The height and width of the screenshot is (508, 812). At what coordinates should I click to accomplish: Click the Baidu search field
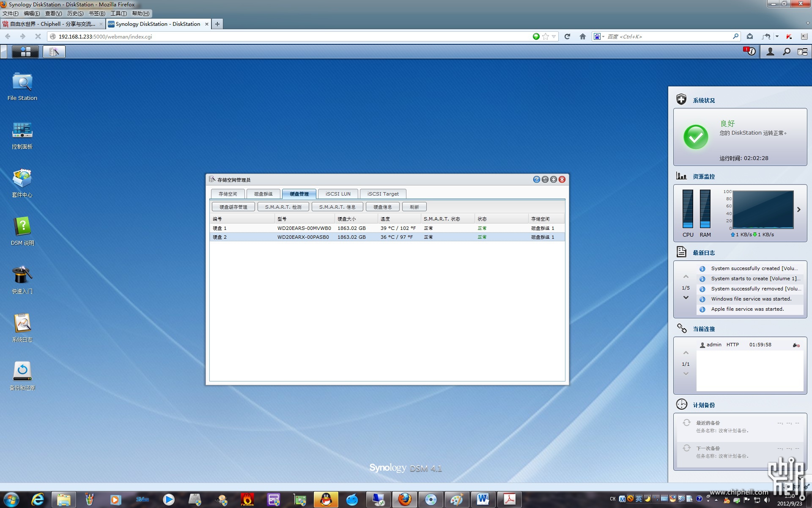[x=668, y=36]
